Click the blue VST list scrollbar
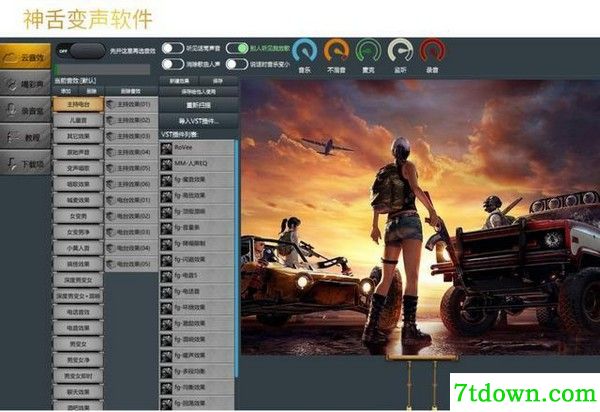This screenshot has width=600, height=412. coord(236,259)
